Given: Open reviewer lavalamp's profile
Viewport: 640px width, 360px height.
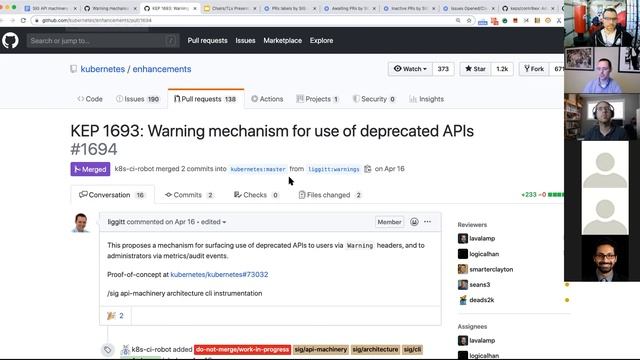Looking at the screenshot, I should [x=482, y=238].
